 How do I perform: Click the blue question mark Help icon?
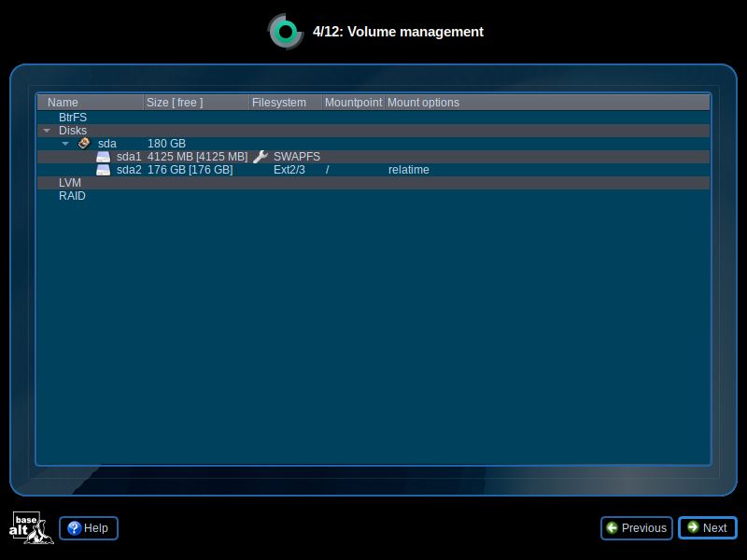click(x=75, y=528)
